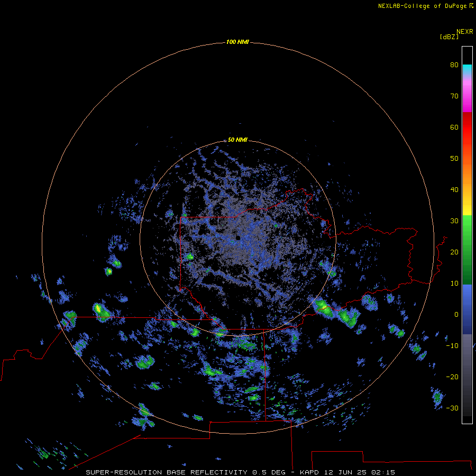Click the 40 value on the dBZ scale
This screenshot has width=476, height=476.
click(454, 190)
